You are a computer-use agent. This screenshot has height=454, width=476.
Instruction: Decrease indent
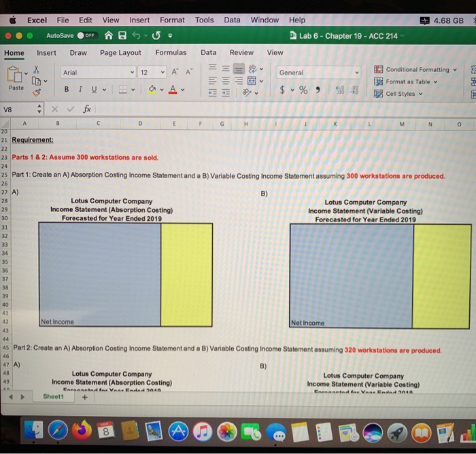point(212,93)
